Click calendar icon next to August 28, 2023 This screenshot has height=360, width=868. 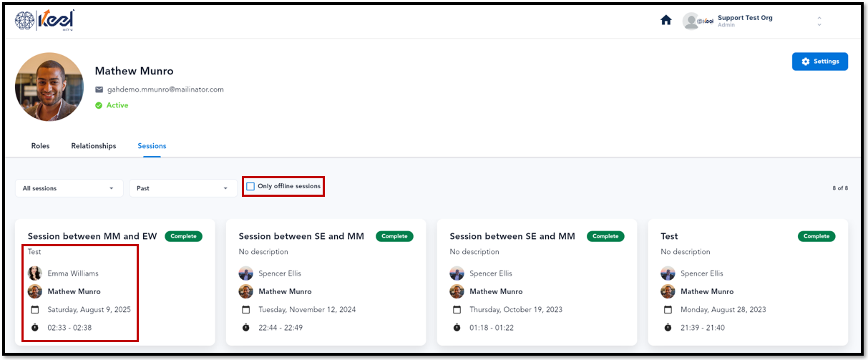(x=668, y=310)
